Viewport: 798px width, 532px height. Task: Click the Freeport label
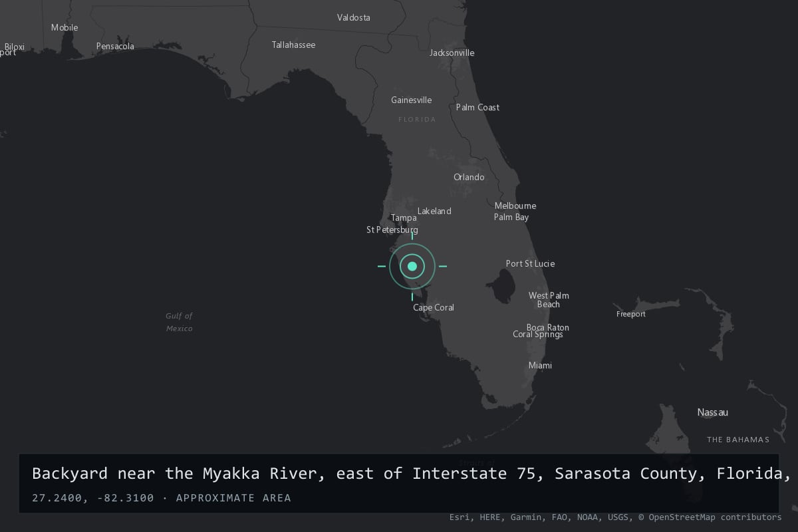coord(631,314)
